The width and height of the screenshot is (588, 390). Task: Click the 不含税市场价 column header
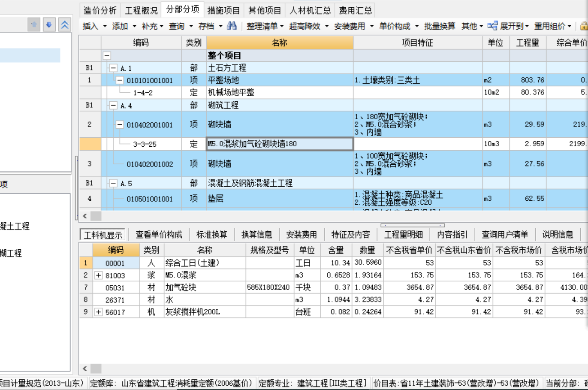pos(519,250)
